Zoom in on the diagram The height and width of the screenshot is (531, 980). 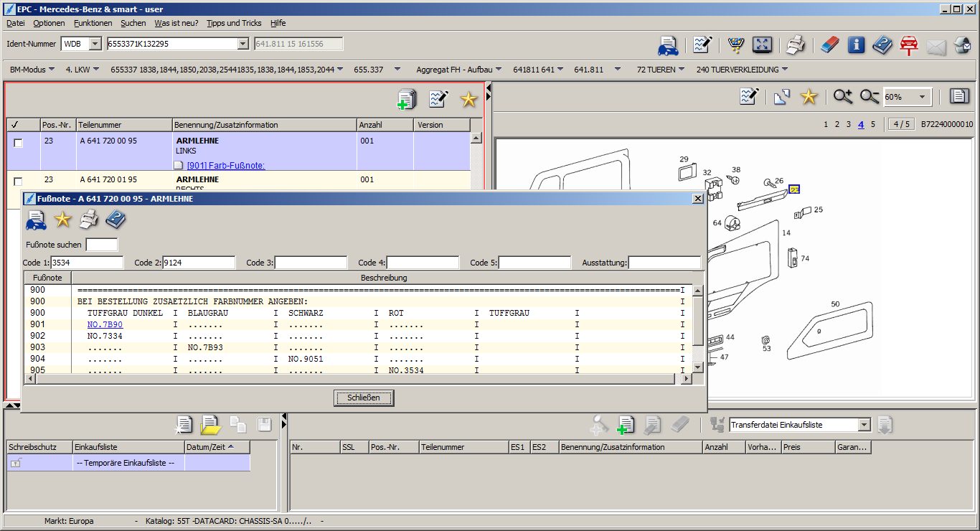(842, 96)
